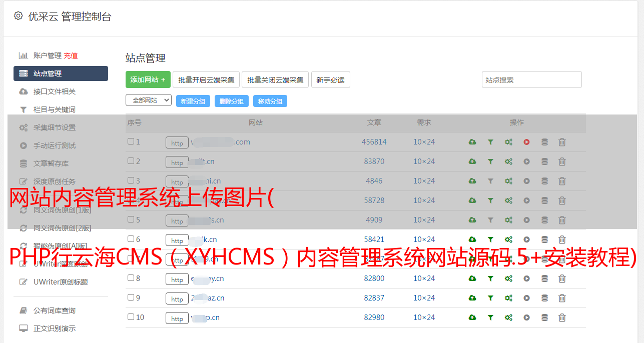Click the gears settings icon in row 6
The width and height of the screenshot is (644, 343).
[x=508, y=239]
